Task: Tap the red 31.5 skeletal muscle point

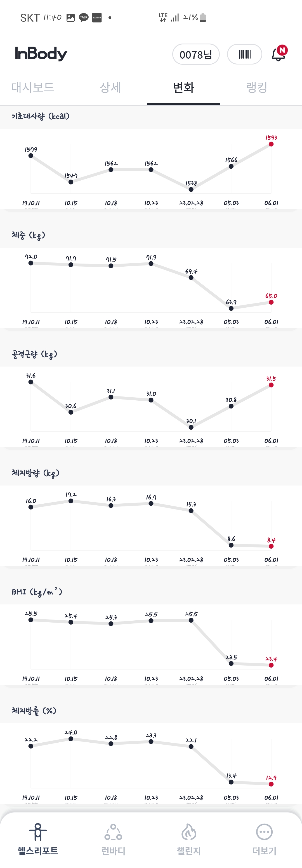Action: (x=271, y=385)
